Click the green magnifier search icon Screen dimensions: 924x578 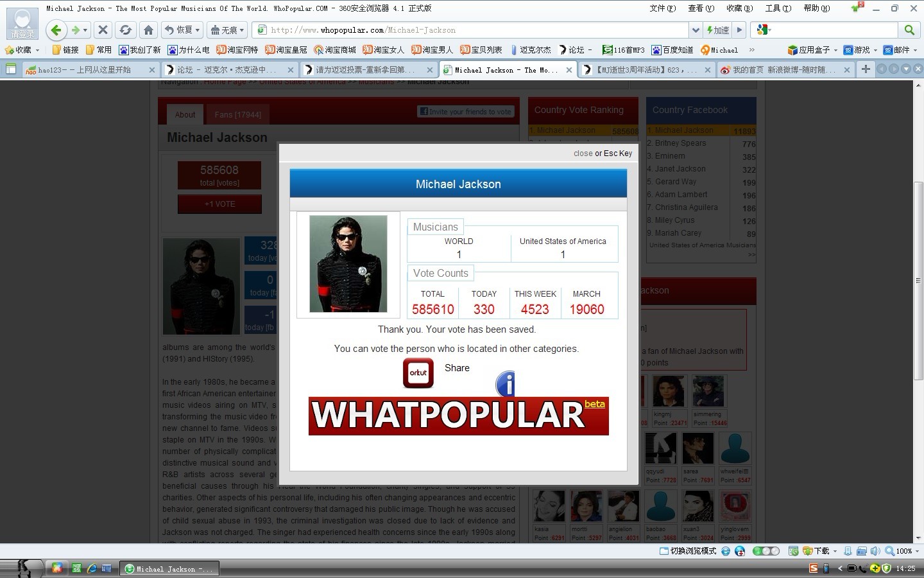click(x=909, y=30)
